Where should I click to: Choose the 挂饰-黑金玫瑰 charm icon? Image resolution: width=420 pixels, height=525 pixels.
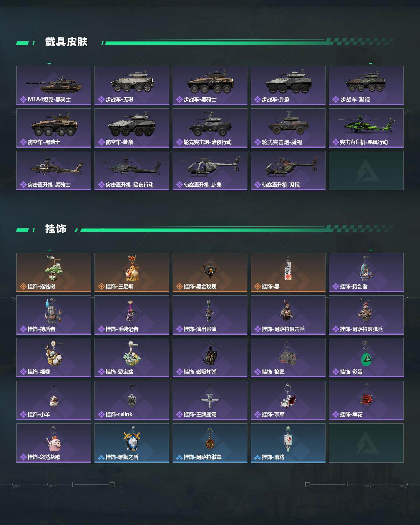click(x=210, y=269)
